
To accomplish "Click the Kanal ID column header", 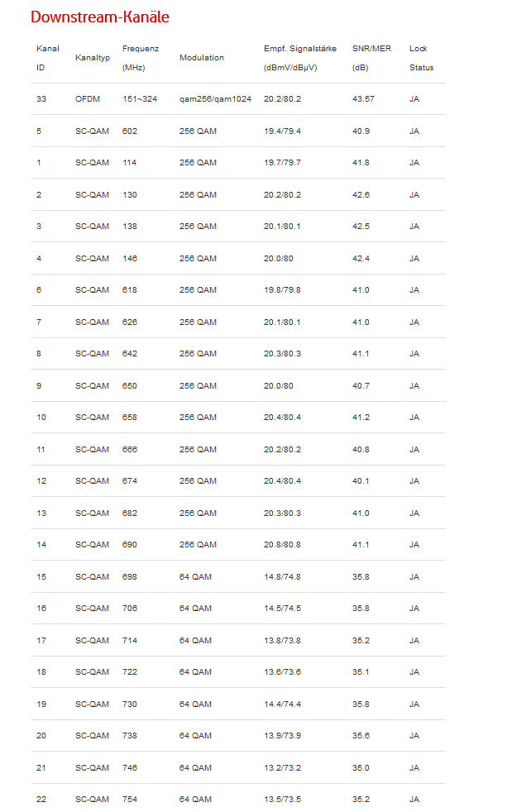I will click(47, 58).
